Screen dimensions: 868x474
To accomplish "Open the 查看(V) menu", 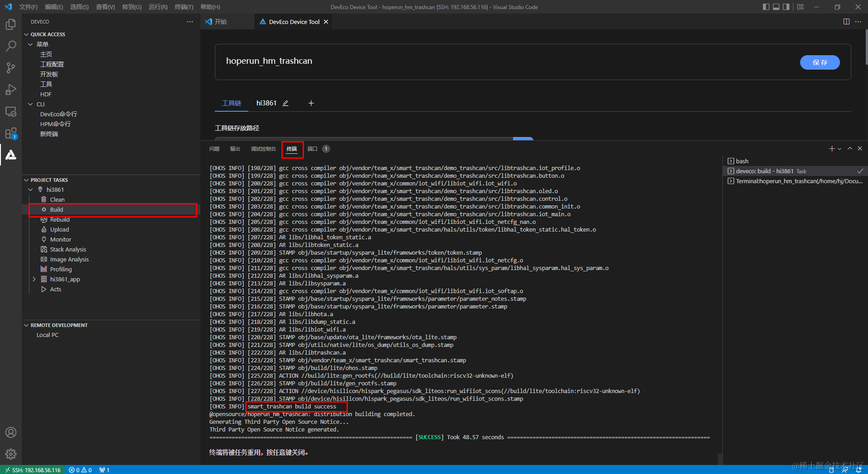I will pyautogui.click(x=105, y=7).
